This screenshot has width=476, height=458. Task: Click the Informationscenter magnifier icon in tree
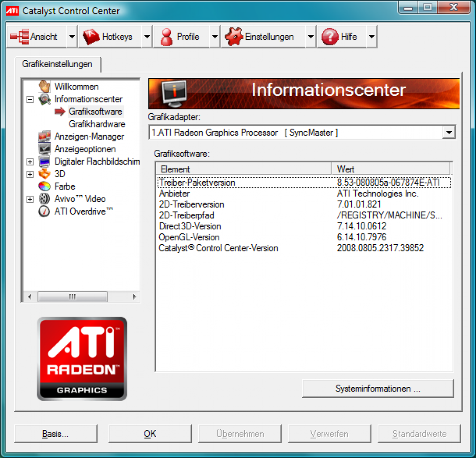point(44,99)
